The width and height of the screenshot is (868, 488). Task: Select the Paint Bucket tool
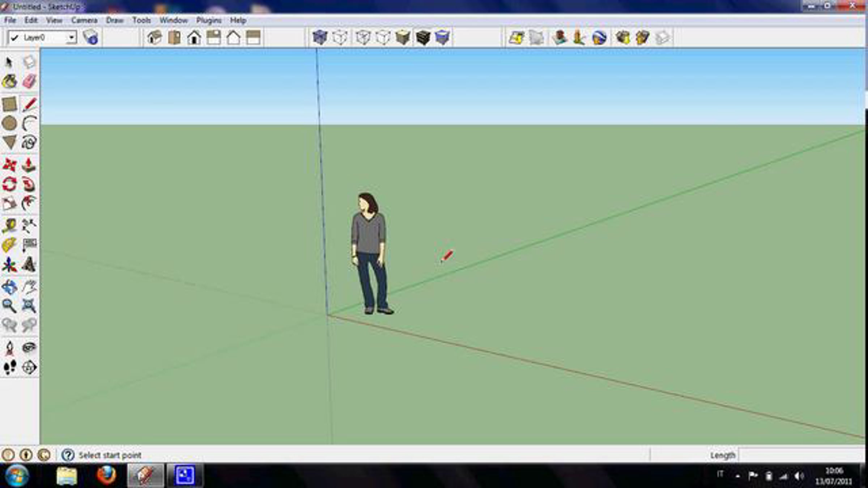tap(10, 82)
